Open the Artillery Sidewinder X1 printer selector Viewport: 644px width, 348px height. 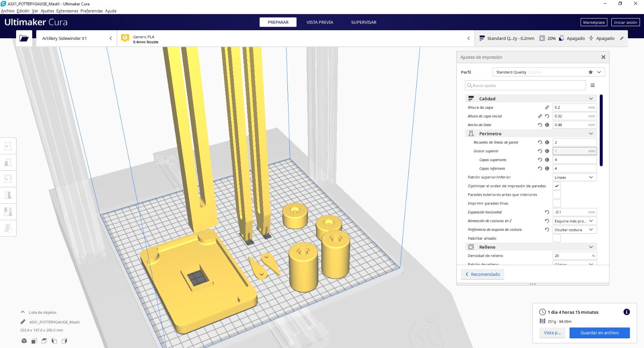pyautogui.click(x=76, y=38)
